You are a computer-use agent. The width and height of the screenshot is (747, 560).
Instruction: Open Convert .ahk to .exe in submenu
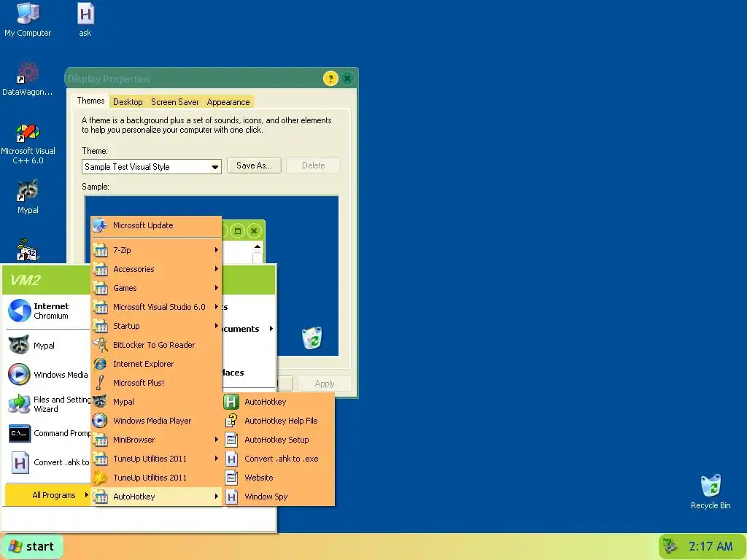pos(279,459)
